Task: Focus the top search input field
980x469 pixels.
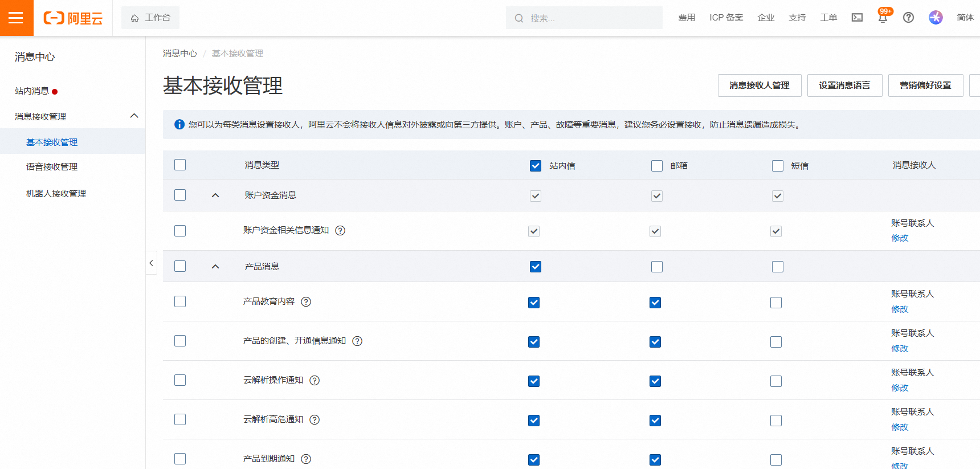Action: 584,18
